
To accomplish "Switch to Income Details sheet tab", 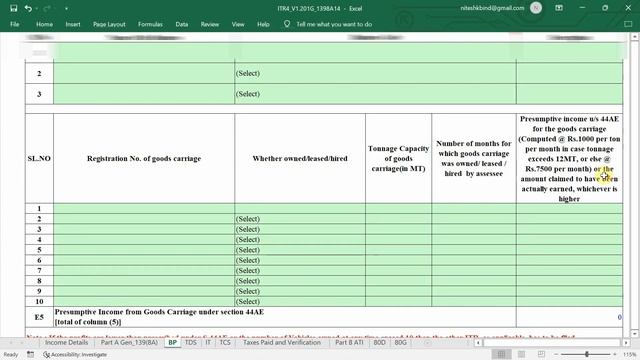I will 66,342.
